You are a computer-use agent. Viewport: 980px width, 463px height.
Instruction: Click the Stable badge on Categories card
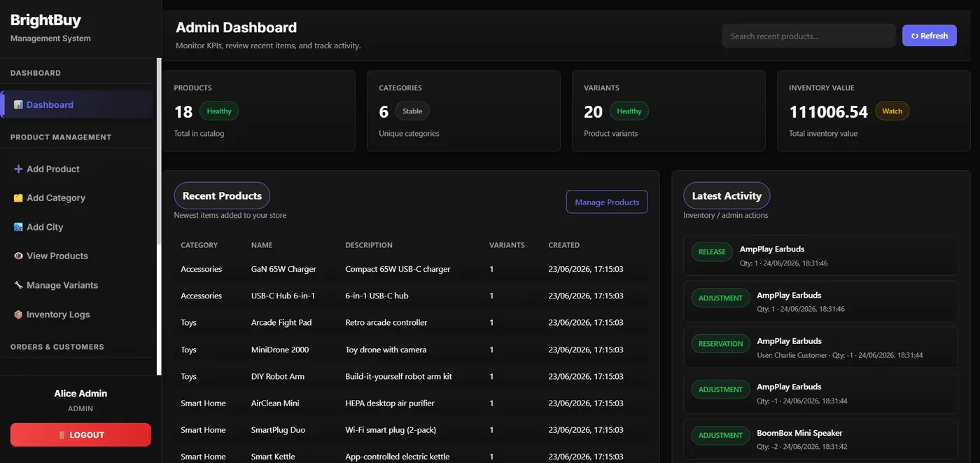(x=412, y=111)
